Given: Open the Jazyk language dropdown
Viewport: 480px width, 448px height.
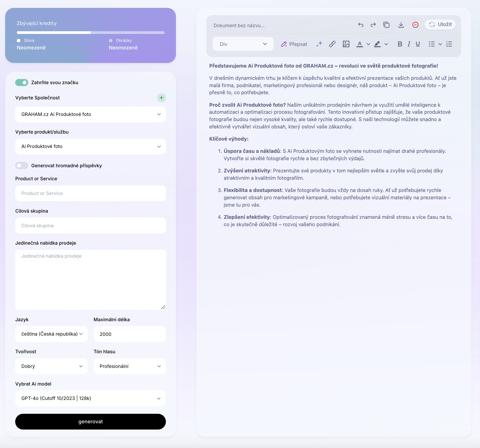Looking at the screenshot, I should [x=51, y=334].
